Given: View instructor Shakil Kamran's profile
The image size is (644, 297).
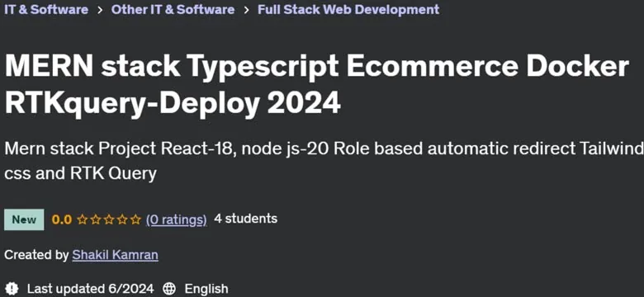Looking at the screenshot, I should point(115,255).
